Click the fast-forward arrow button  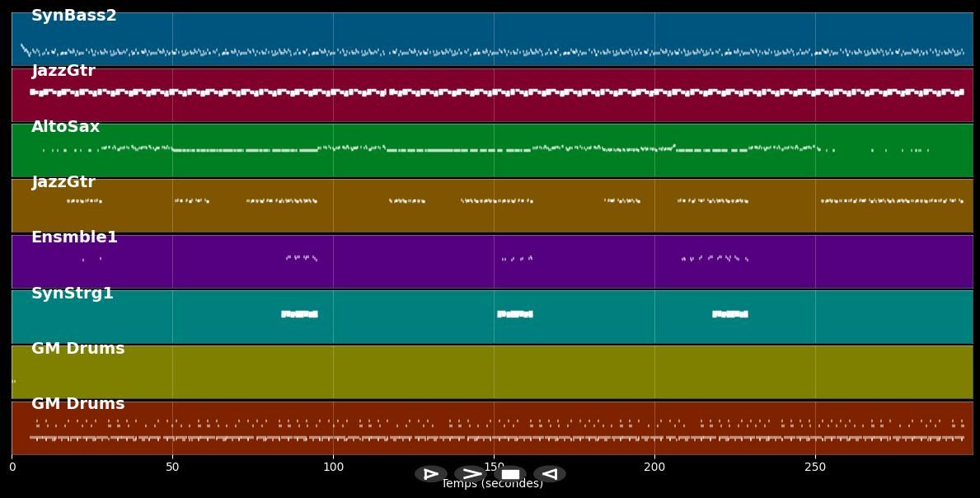pyautogui.click(x=471, y=473)
